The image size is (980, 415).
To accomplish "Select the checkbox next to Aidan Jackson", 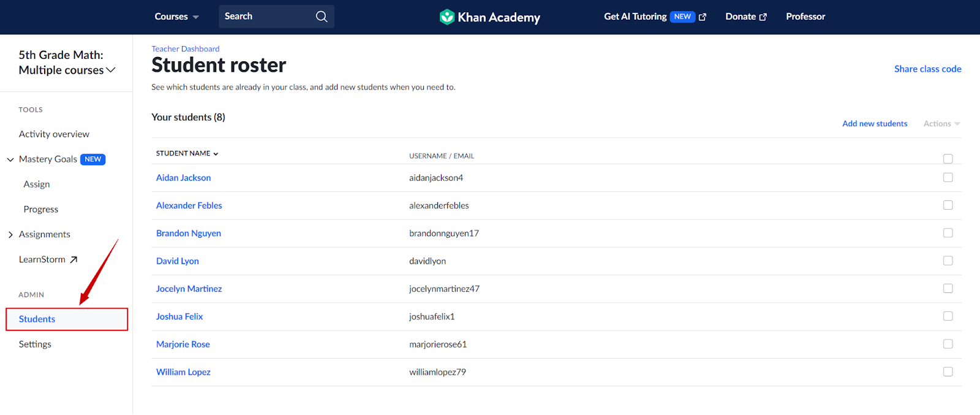I will pos(948,177).
